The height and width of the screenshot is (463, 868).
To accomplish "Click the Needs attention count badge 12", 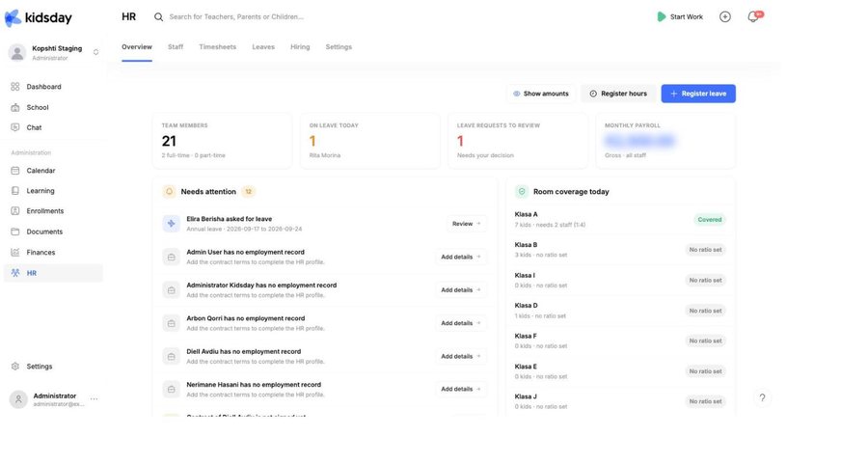I will (249, 192).
